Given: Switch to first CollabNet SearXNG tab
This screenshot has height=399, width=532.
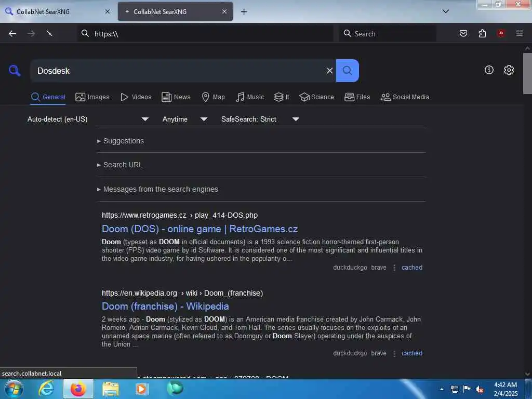Looking at the screenshot, I should click(58, 11).
